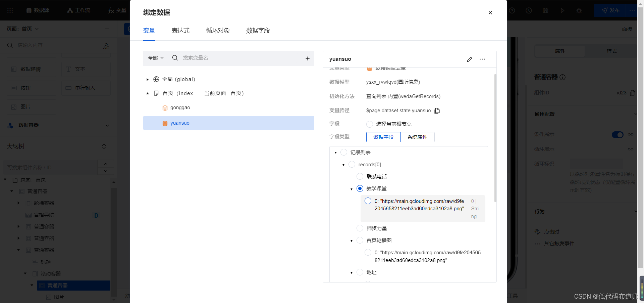This screenshot has height=303, width=644.
Task: Choose the 数据字段 field type button
Action: click(x=383, y=137)
